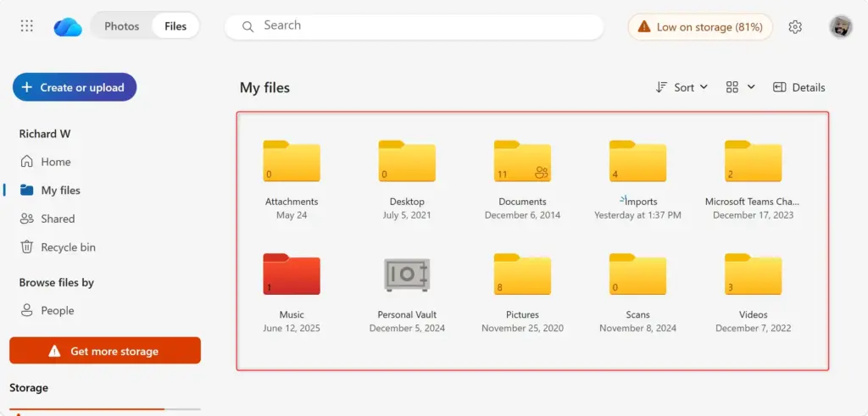This screenshot has width=868, height=416.
Task: Click the Shared people icon
Action: click(26, 219)
